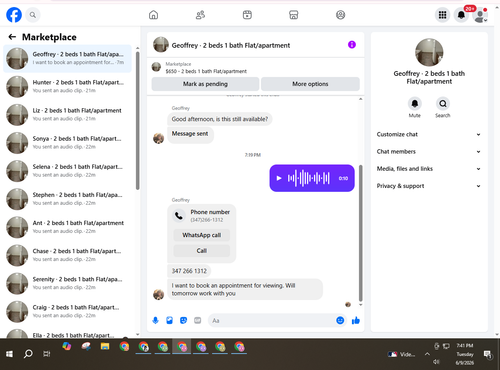Expand the Chat members section

pos(429,152)
